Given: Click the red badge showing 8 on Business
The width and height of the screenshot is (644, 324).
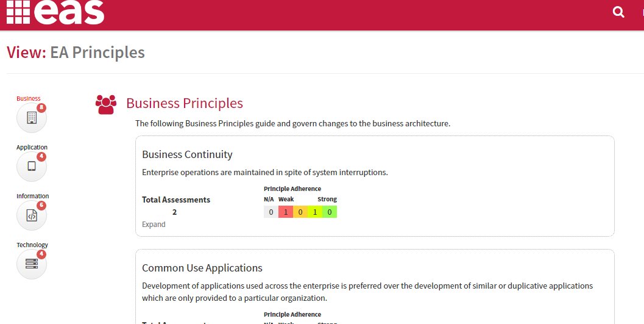Looking at the screenshot, I should pyautogui.click(x=41, y=108).
